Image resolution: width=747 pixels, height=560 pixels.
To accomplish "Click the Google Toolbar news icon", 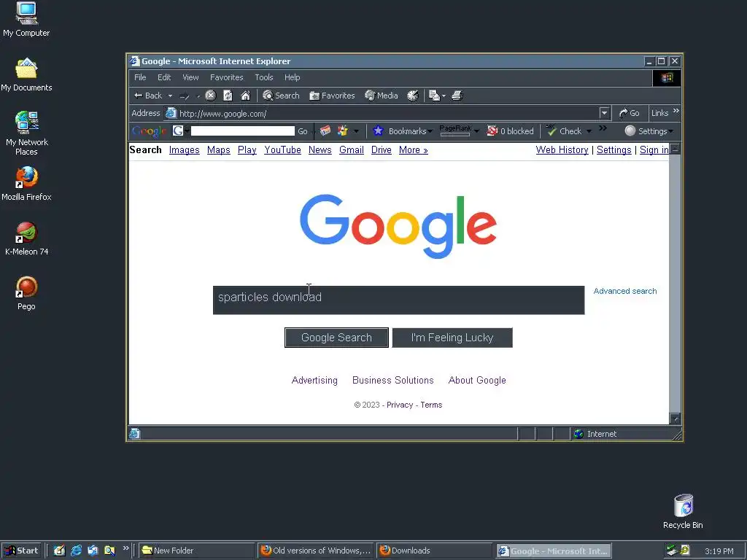I will click(325, 131).
